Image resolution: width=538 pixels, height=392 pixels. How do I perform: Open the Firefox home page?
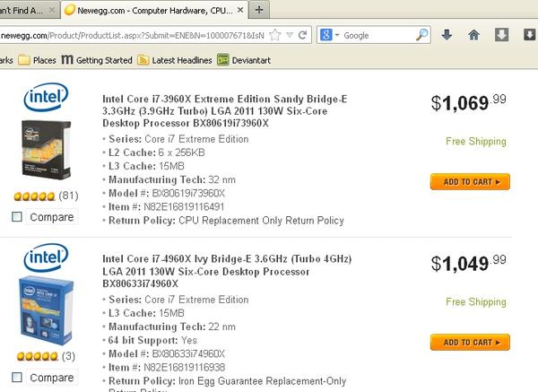[x=474, y=35]
